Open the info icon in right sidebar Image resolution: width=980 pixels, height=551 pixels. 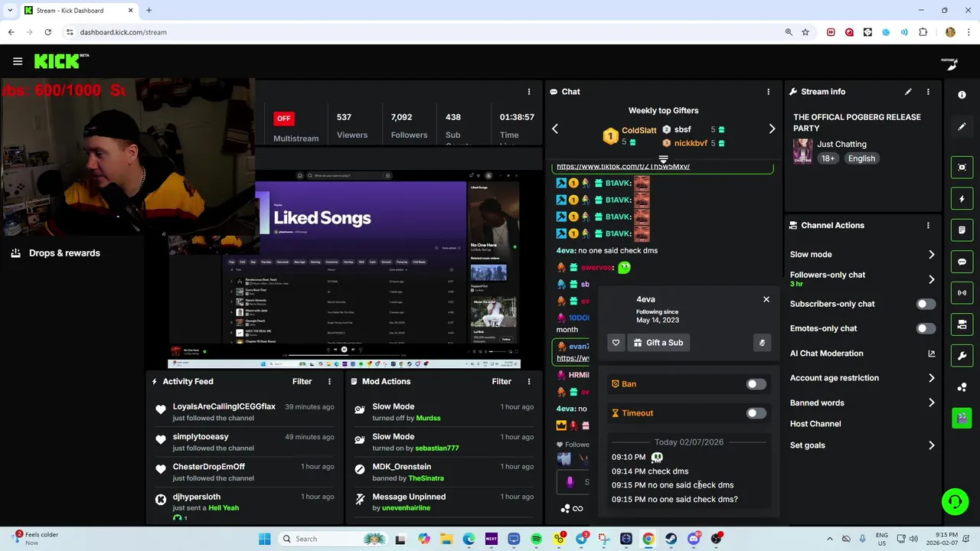coord(962,94)
